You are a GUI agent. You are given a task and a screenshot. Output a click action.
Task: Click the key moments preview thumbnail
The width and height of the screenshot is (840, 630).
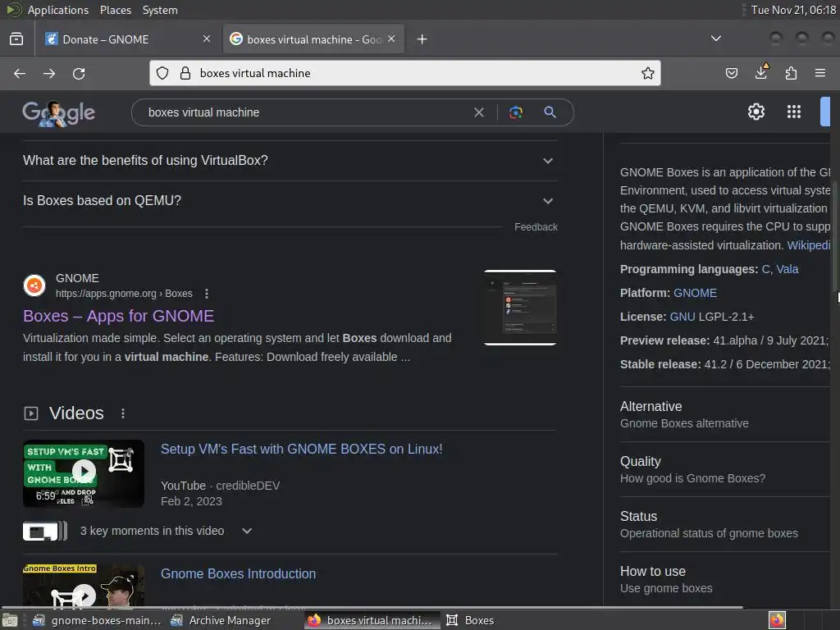click(x=45, y=531)
